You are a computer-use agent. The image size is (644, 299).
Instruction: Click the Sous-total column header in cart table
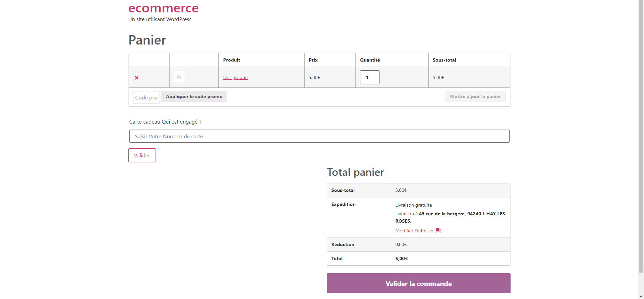[444, 60]
